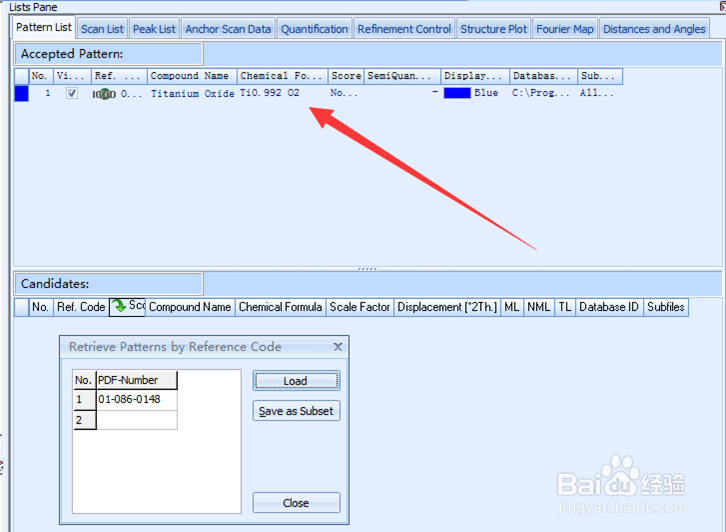Screen dimensions: 726x532
Task: Select row number 1 in PDF-Number list
Action: (84, 400)
